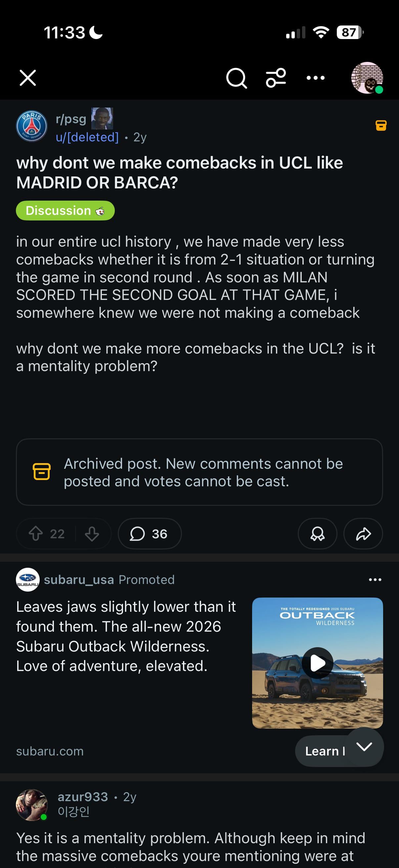
Task: Tap the Learn More ad button
Action: pyautogui.click(x=324, y=751)
